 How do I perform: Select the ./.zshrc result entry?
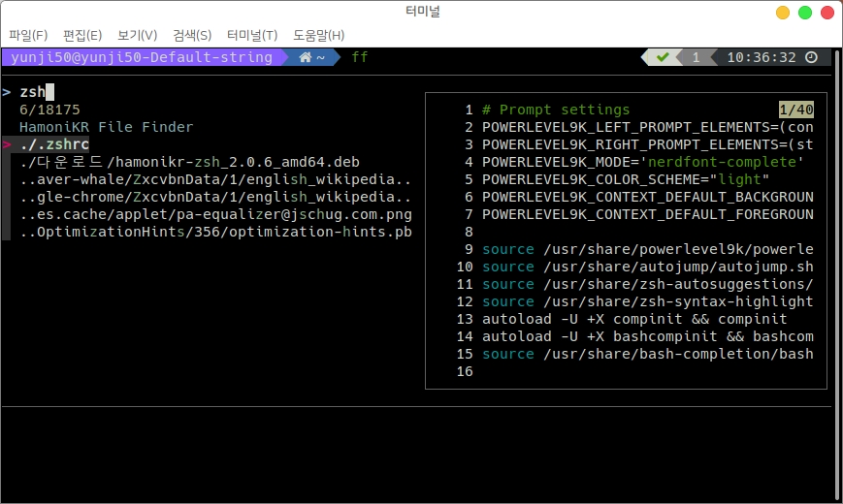pyautogui.click(x=54, y=144)
